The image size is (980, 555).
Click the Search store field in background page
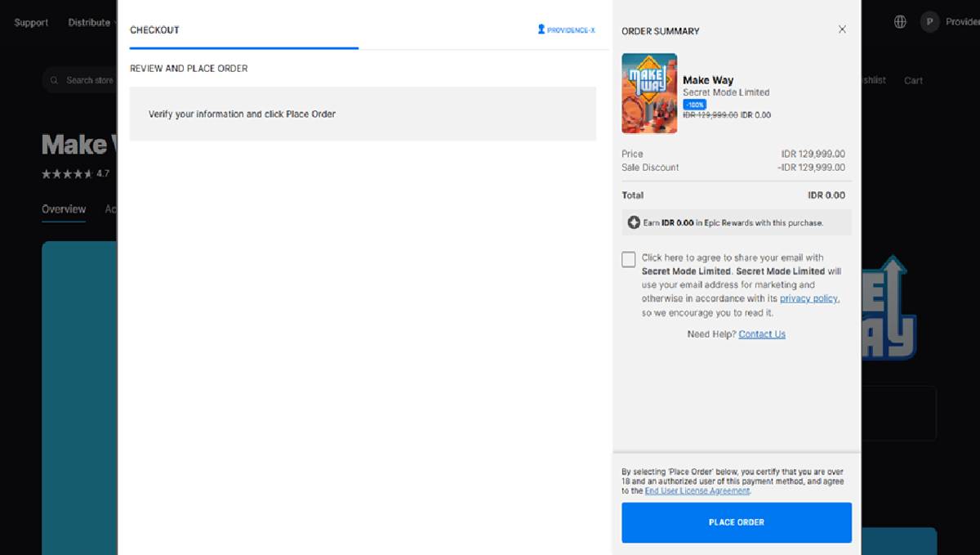coord(80,80)
